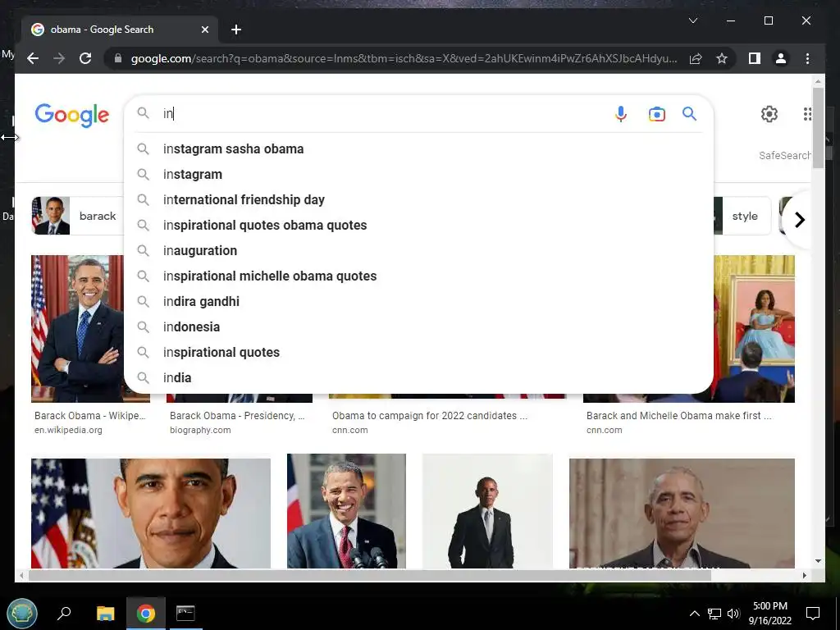Open Obama to campaign for 2022 candidates link
Screen dimensions: 840x630
[x=430, y=416]
